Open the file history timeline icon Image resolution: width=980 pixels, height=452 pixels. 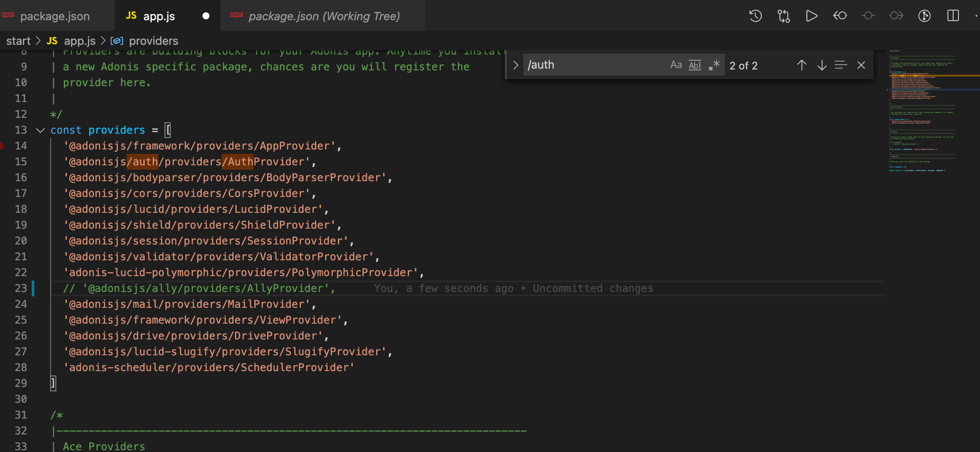755,16
